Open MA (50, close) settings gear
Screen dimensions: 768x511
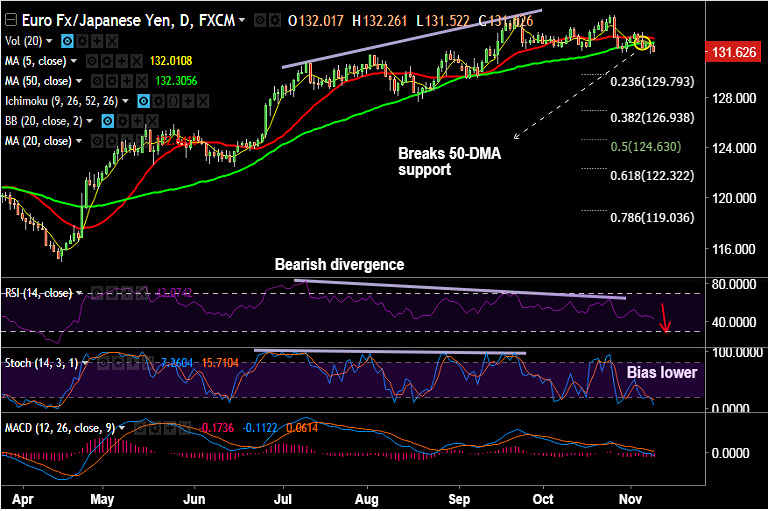[112, 81]
